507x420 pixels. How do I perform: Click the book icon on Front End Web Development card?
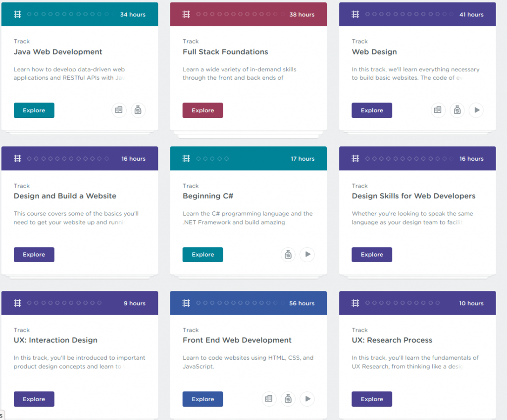point(269,399)
